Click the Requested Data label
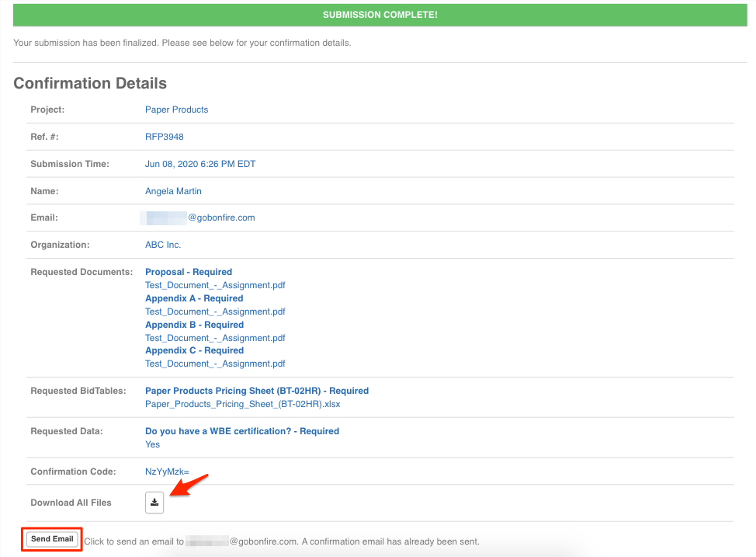The height and width of the screenshot is (557, 756). (67, 431)
